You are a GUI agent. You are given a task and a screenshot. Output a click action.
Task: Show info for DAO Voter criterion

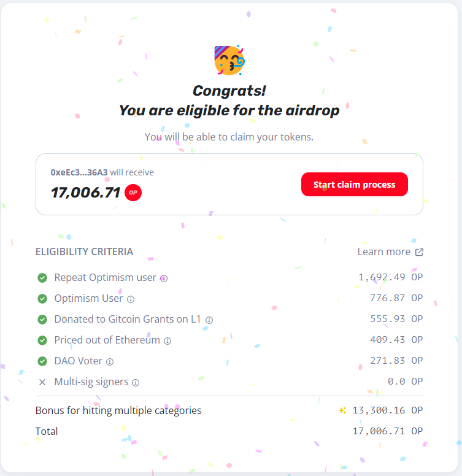(110, 361)
